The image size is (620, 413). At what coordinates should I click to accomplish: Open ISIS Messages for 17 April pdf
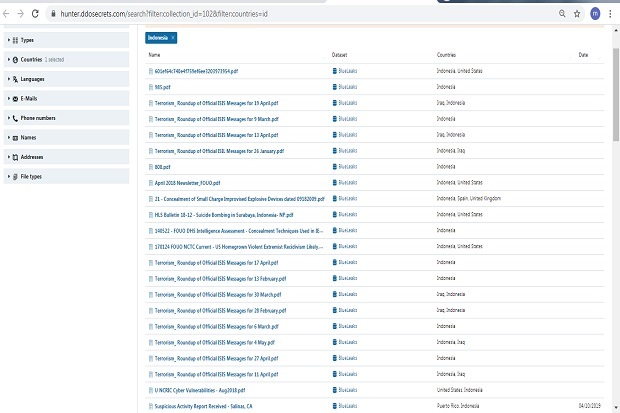tap(216, 263)
